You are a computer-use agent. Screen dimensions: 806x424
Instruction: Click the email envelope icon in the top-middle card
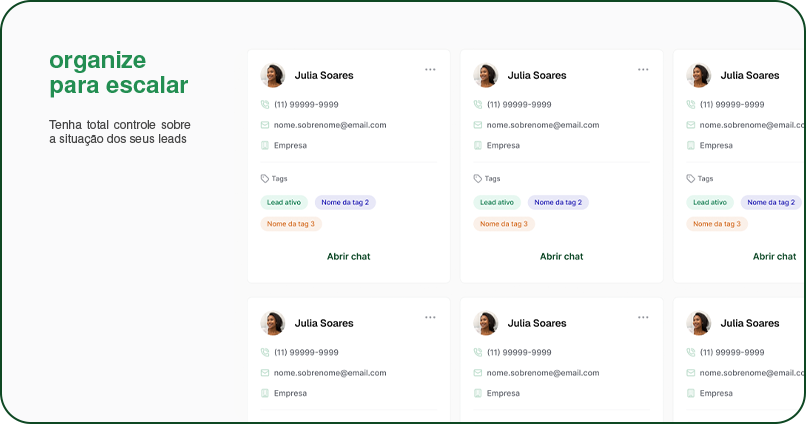[x=478, y=125]
